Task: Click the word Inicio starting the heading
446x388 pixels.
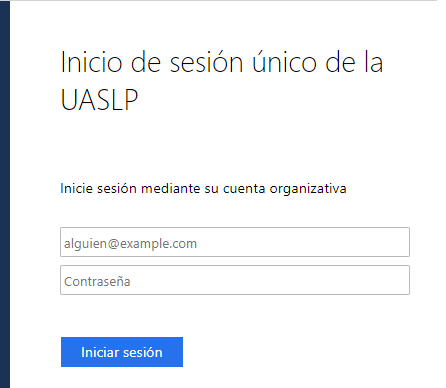Action: click(92, 62)
